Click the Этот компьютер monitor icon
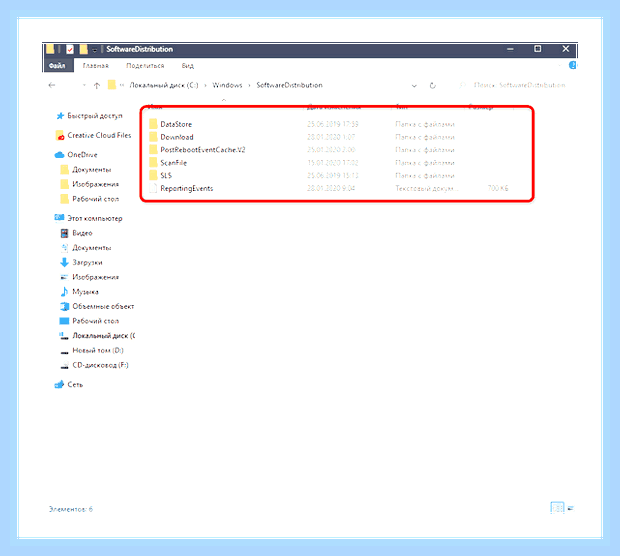620x556 pixels. point(59,217)
